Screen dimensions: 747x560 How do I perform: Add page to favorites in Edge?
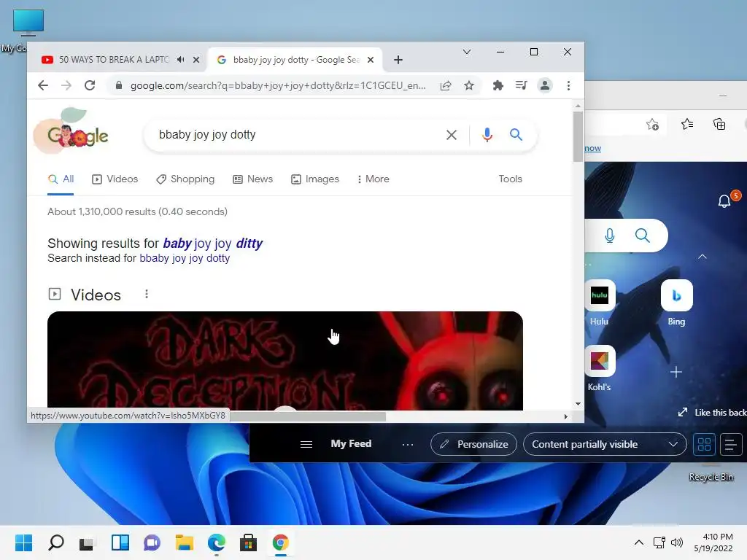tap(653, 125)
